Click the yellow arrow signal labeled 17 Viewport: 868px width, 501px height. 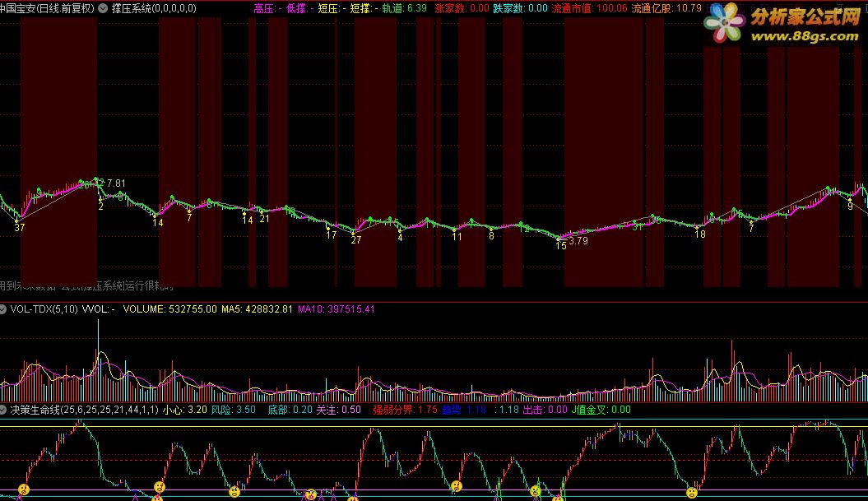(x=331, y=234)
